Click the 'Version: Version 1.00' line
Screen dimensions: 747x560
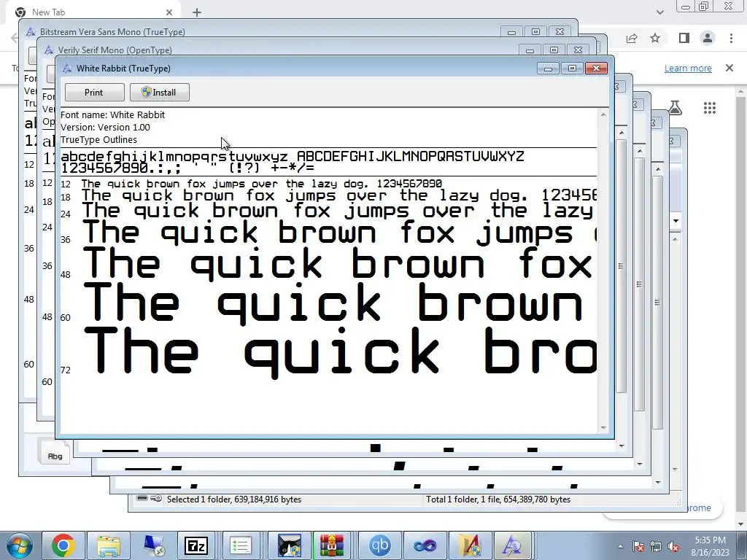(x=105, y=127)
